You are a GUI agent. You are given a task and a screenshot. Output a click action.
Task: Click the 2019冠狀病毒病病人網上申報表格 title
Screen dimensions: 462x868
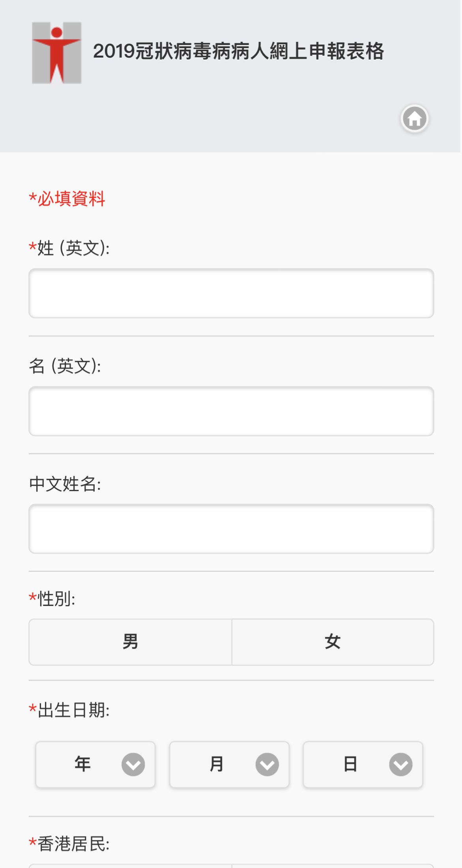(x=238, y=51)
